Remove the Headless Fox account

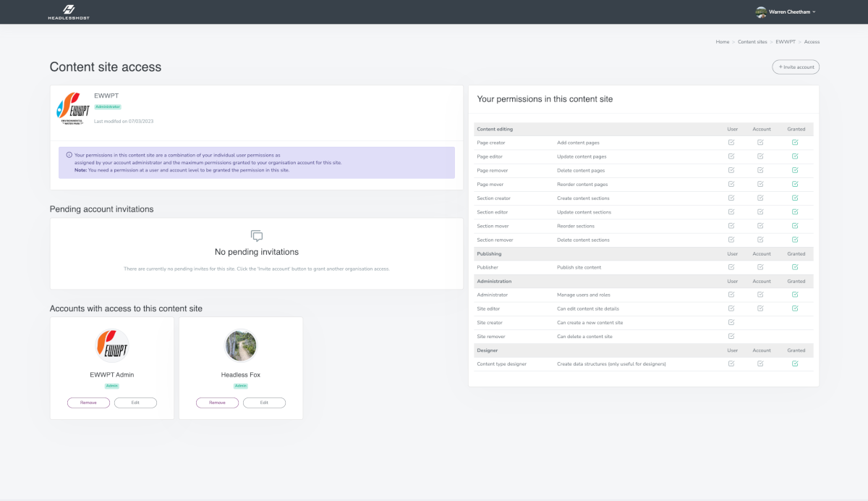(217, 403)
